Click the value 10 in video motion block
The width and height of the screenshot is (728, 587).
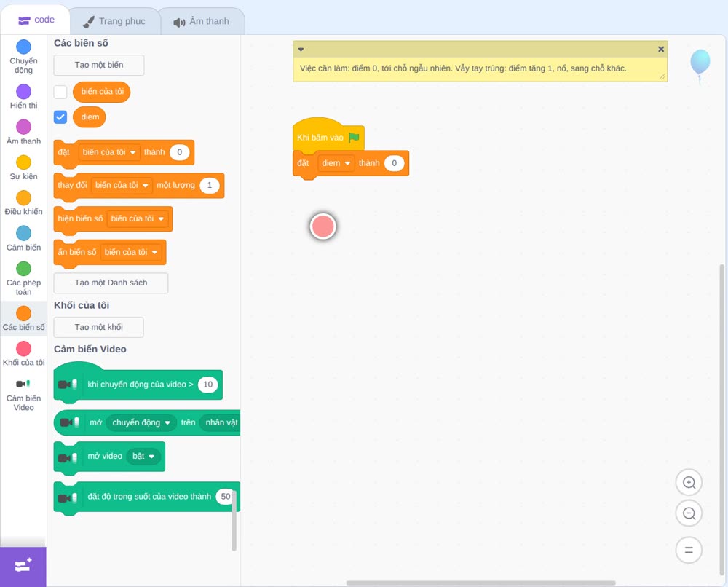click(x=207, y=385)
